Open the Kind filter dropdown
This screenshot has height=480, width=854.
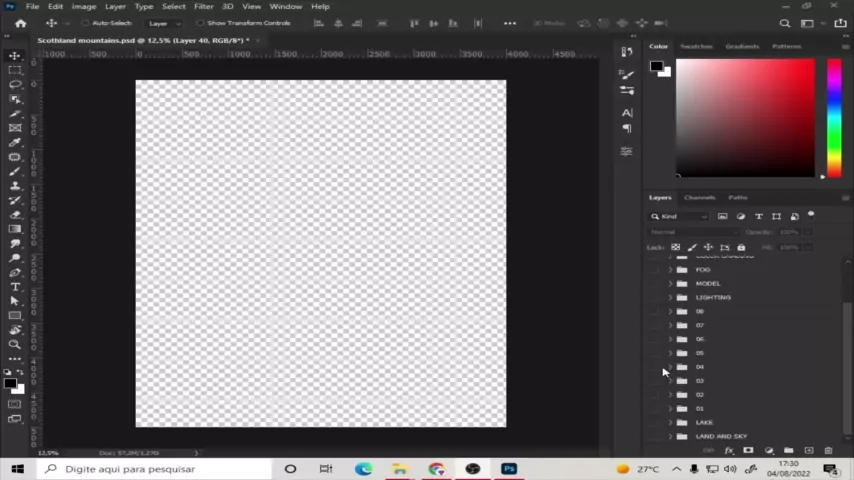coord(679,216)
